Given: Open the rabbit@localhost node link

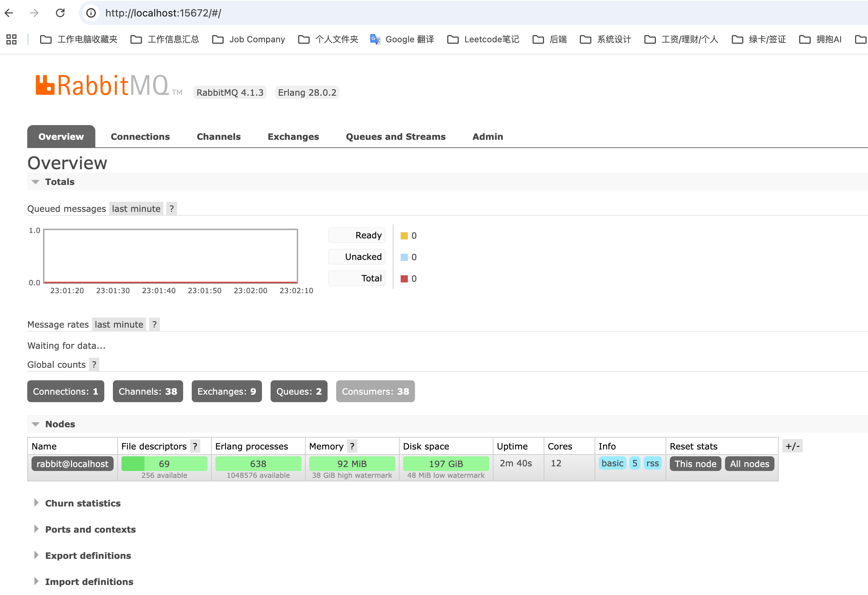Looking at the screenshot, I should click(72, 464).
